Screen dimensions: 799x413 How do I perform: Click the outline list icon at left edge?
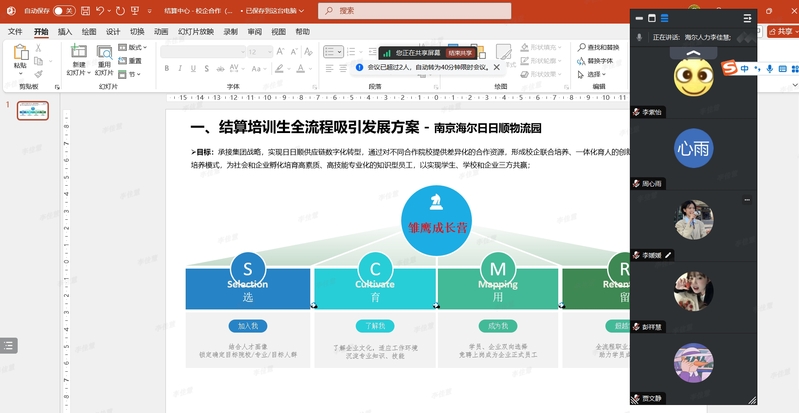9,346
